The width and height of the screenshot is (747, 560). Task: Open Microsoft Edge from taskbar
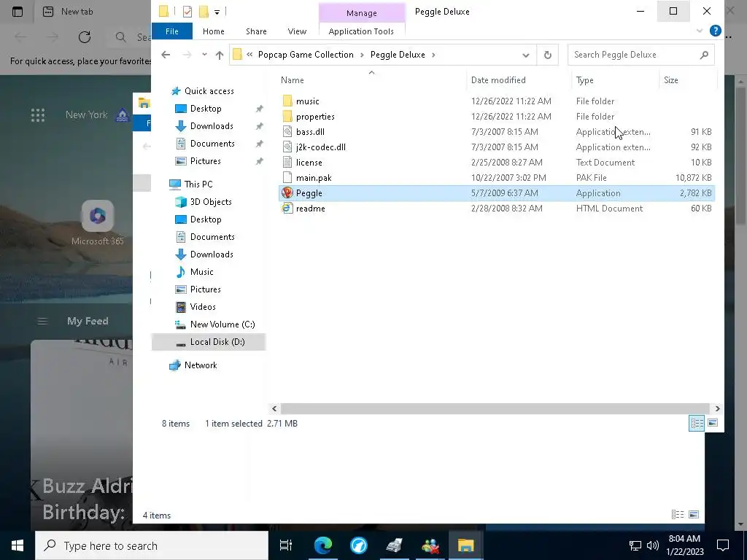pos(322,545)
